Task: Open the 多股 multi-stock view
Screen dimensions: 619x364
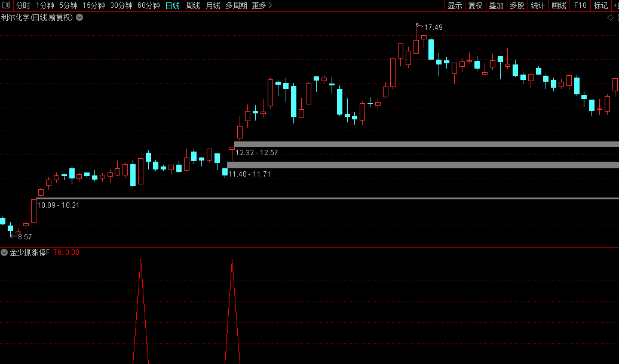Action: point(517,5)
